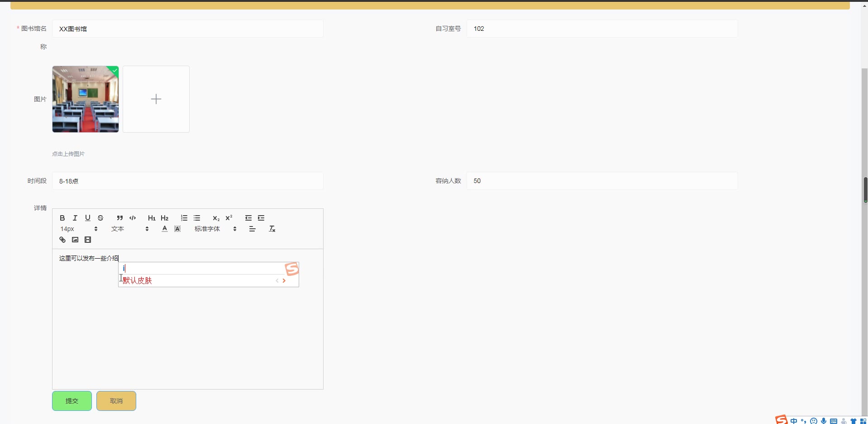This screenshot has width=868, height=424.
Task: Add another image with the plus box
Action: coord(156,99)
